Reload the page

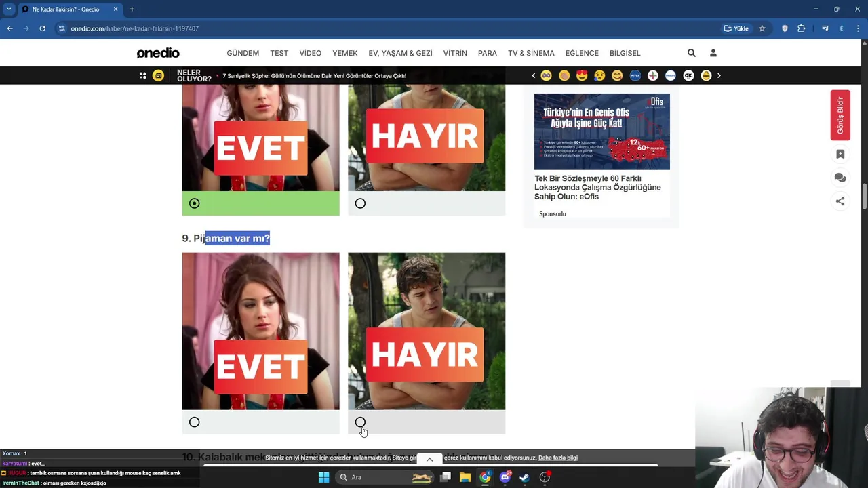pos(42,28)
